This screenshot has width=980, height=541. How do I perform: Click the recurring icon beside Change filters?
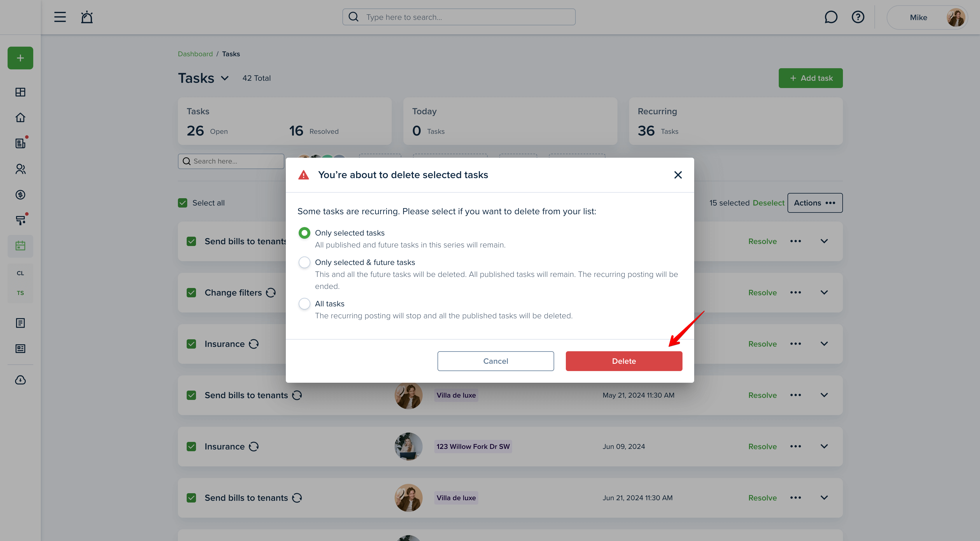point(270,292)
